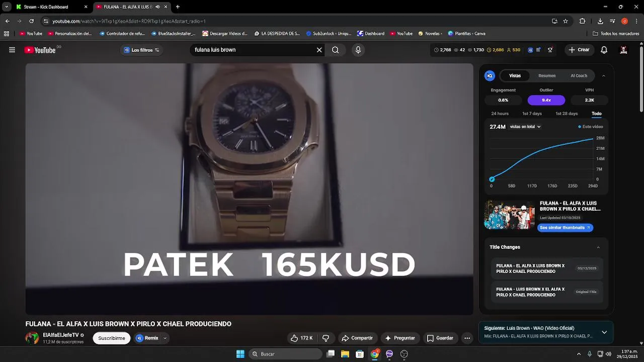Click the Suscribirme button

(x=112, y=338)
